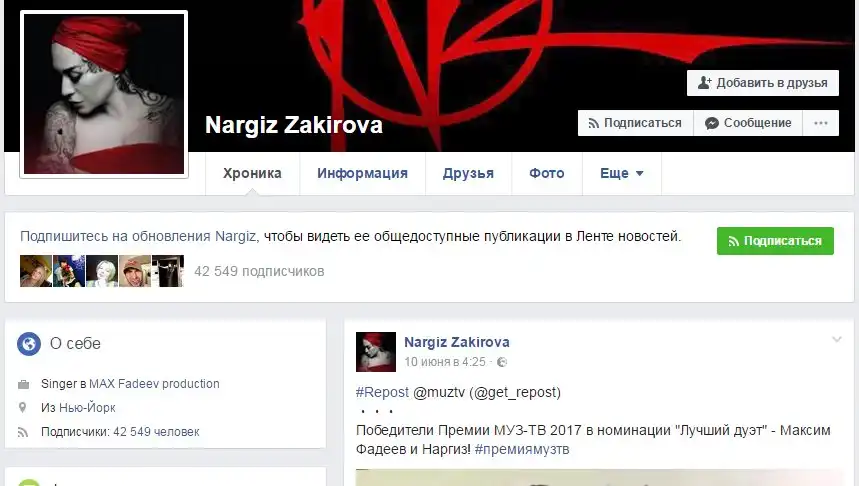
Task: Click the RSS followers icon in О себе
Action: [x=23, y=432]
